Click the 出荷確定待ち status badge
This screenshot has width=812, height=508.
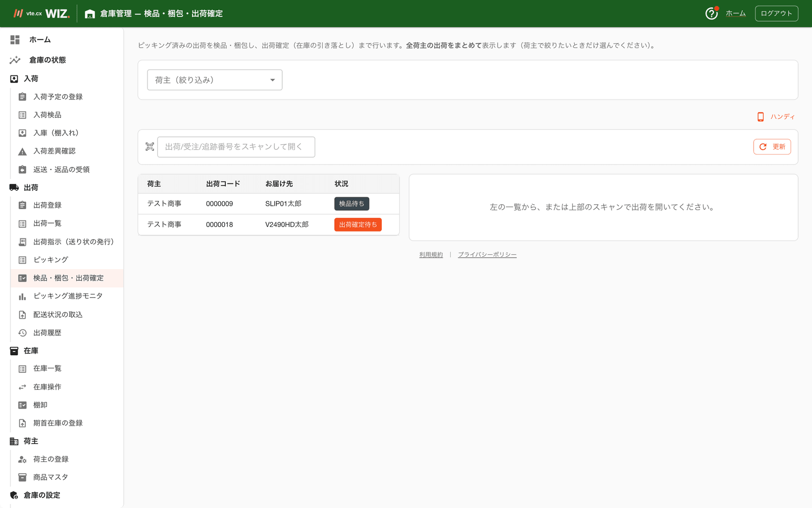click(357, 225)
